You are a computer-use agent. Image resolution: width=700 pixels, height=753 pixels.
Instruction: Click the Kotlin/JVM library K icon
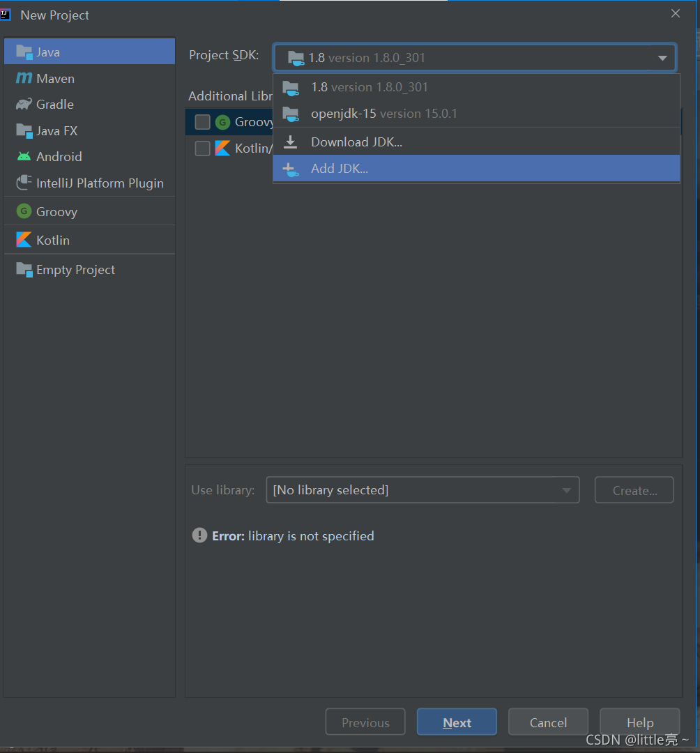click(x=222, y=149)
